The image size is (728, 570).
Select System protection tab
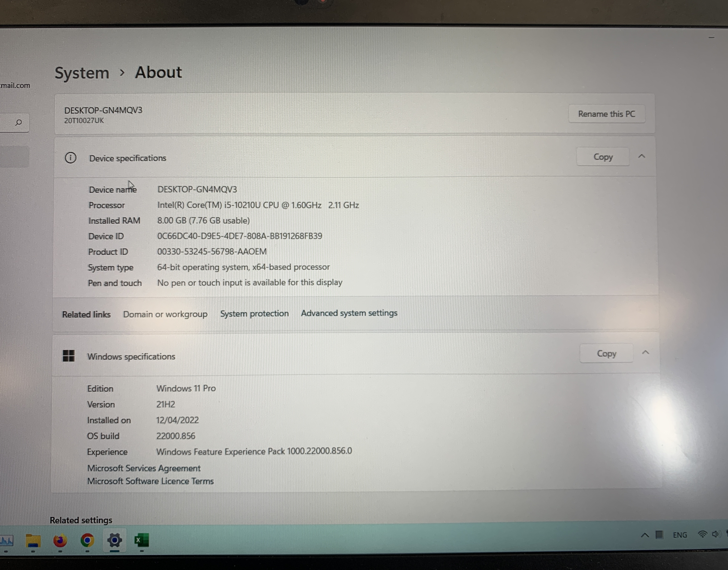click(x=253, y=313)
